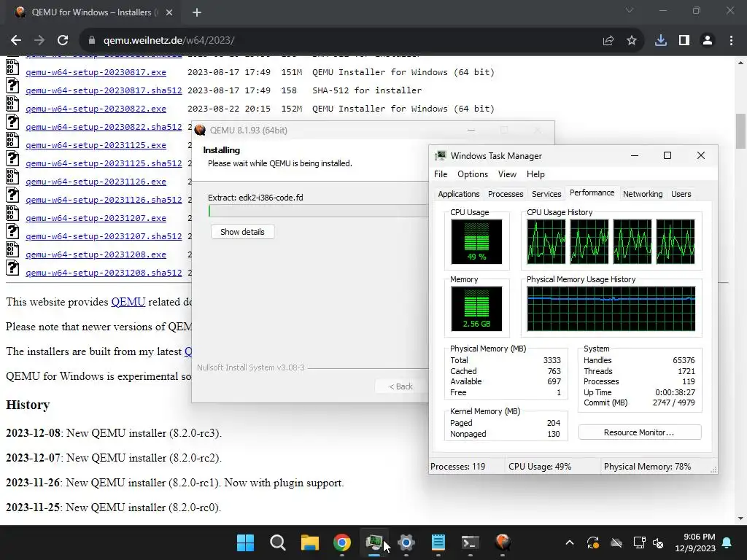Switch to QEMU installer in taskbar
Image resolution: width=747 pixels, height=560 pixels.
click(x=503, y=542)
